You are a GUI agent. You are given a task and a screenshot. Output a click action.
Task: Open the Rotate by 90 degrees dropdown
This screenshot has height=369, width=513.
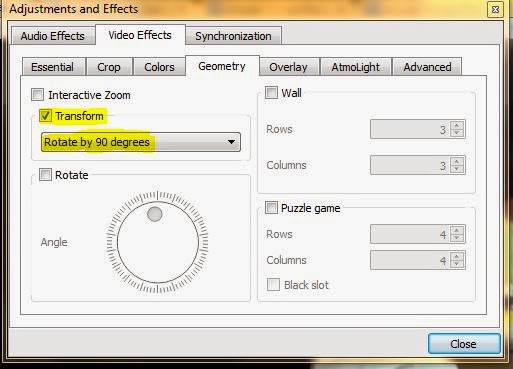pyautogui.click(x=141, y=142)
